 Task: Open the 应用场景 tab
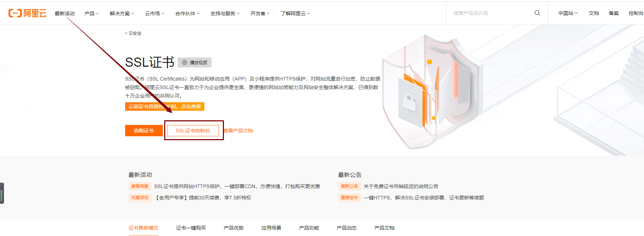(271, 228)
